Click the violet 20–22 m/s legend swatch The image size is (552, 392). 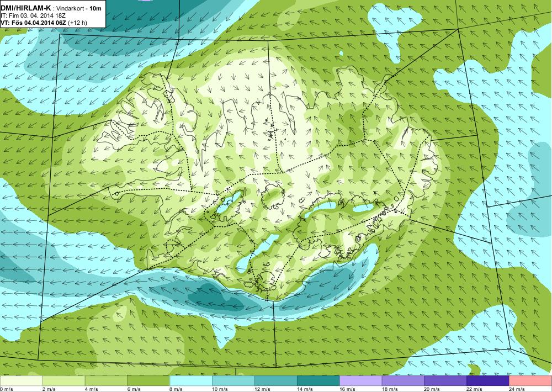tap(445, 381)
